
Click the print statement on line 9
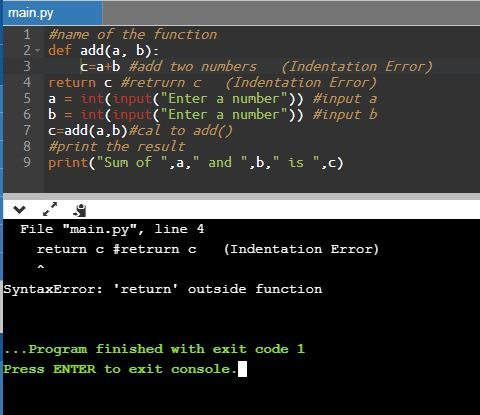pyautogui.click(x=196, y=163)
